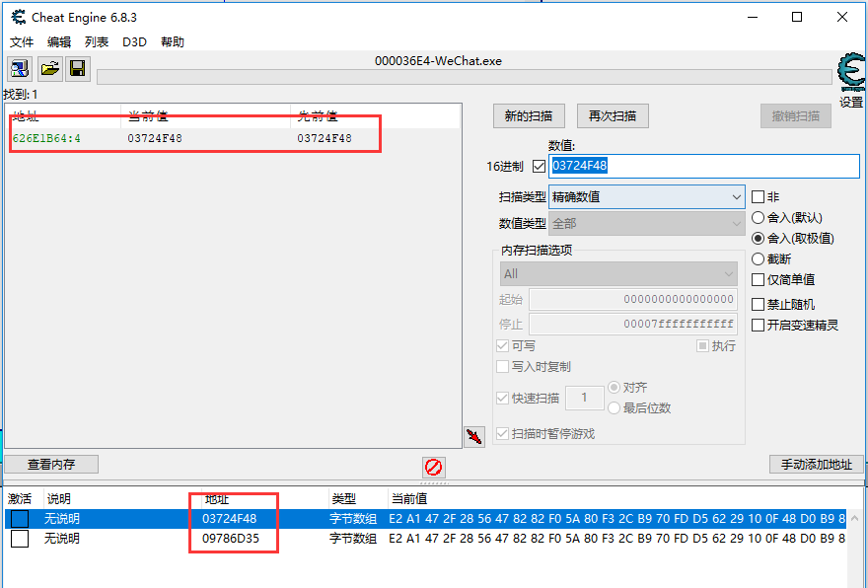Open the 内存扫描选项 All dropdown
868x588 pixels.
(x=618, y=273)
